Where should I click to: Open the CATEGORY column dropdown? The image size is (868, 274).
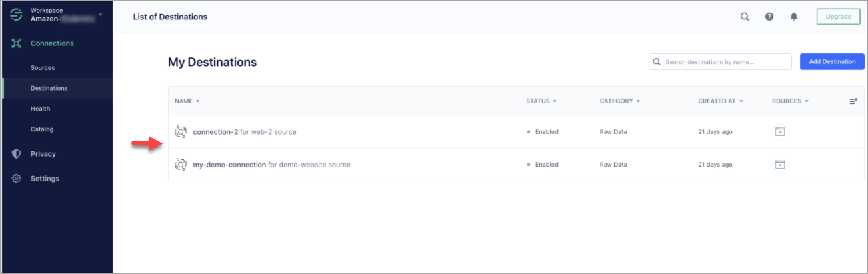tap(619, 101)
